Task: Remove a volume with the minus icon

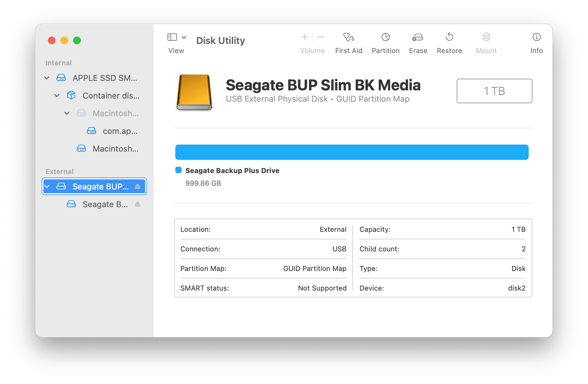Action: (x=321, y=37)
